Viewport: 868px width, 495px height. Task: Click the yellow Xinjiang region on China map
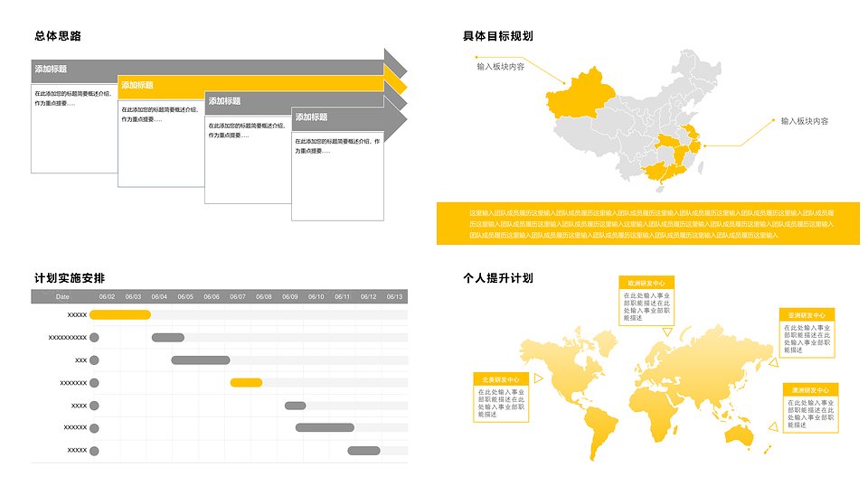[579, 94]
